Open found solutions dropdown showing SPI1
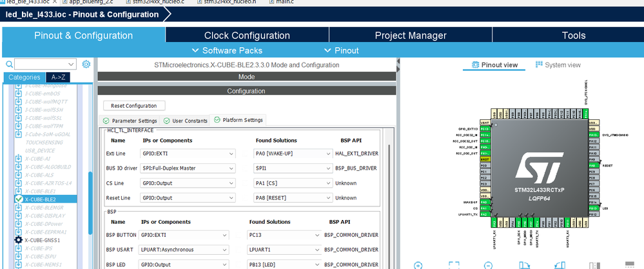 [293, 168]
